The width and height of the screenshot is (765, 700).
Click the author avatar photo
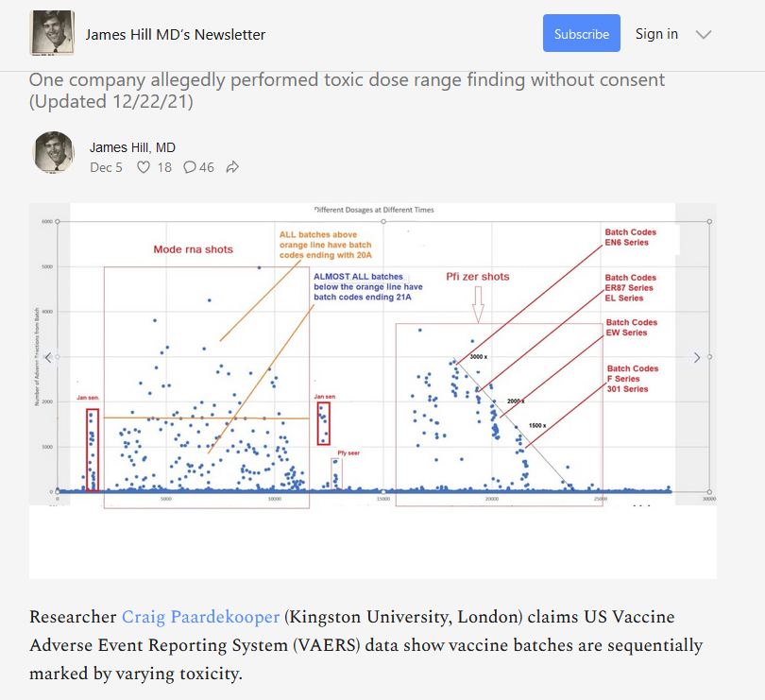(x=53, y=153)
